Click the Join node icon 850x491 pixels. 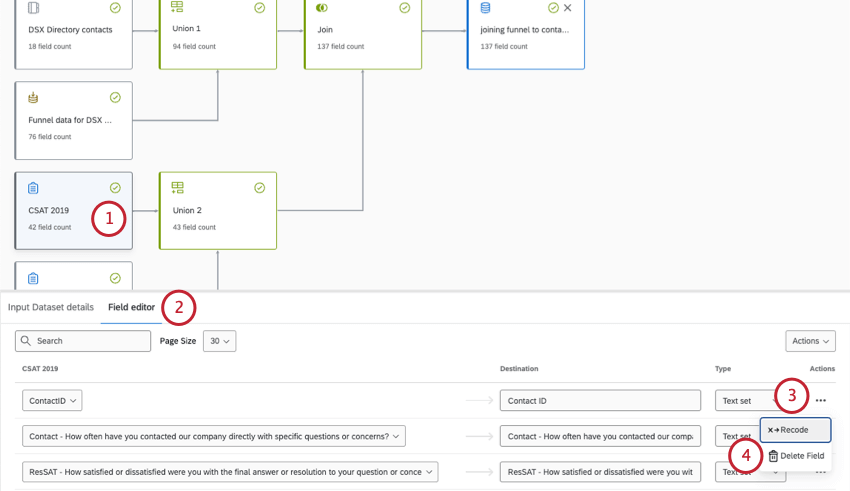[x=322, y=8]
